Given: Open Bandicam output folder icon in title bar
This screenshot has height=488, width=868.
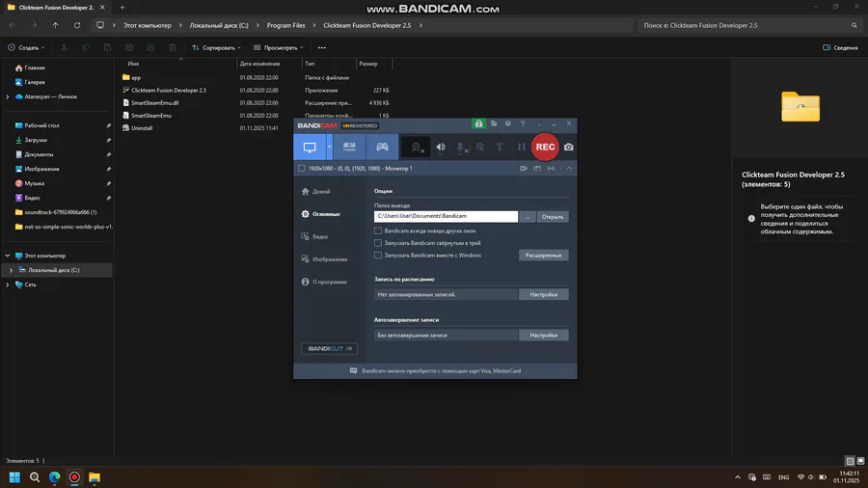Looking at the screenshot, I should pos(494,124).
